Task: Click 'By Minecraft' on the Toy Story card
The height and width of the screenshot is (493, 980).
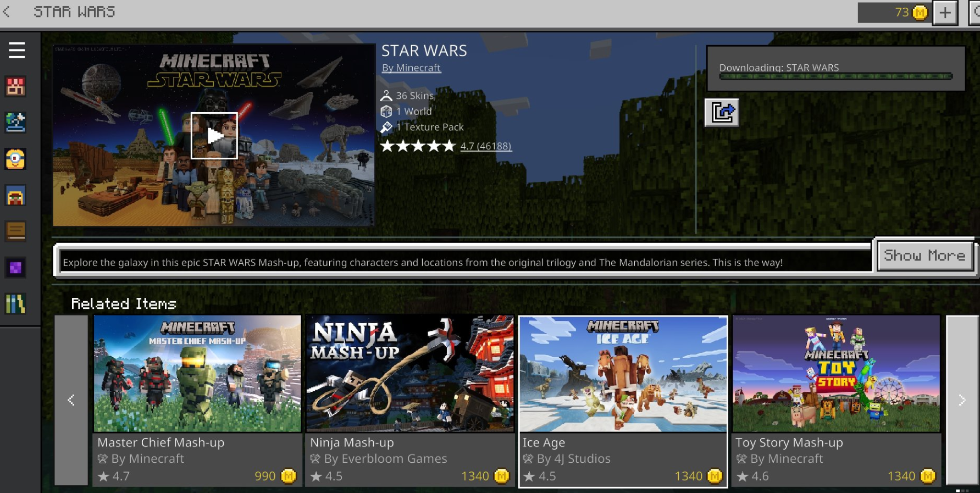Action: (787, 459)
